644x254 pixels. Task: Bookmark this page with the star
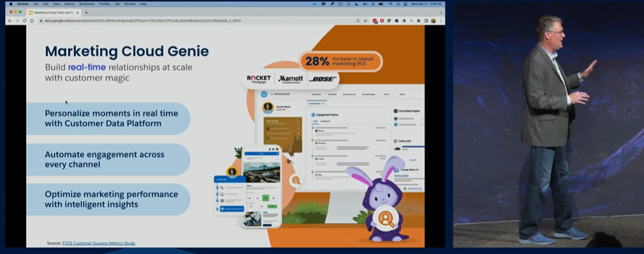pos(366,21)
